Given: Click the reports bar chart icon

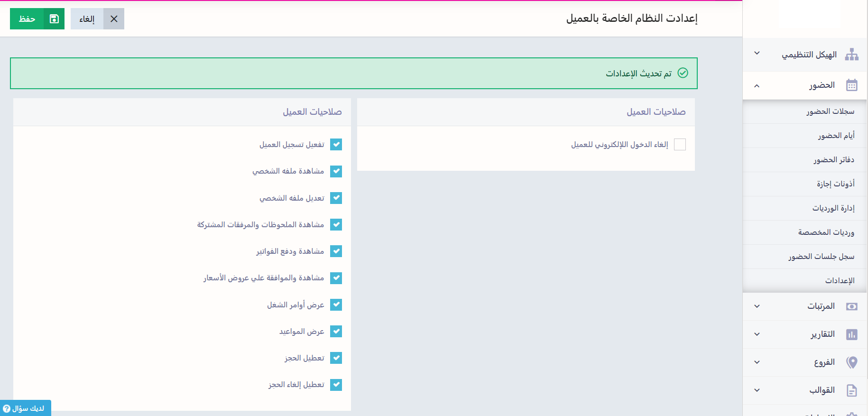Looking at the screenshot, I should pyautogui.click(x=852, y=334).
